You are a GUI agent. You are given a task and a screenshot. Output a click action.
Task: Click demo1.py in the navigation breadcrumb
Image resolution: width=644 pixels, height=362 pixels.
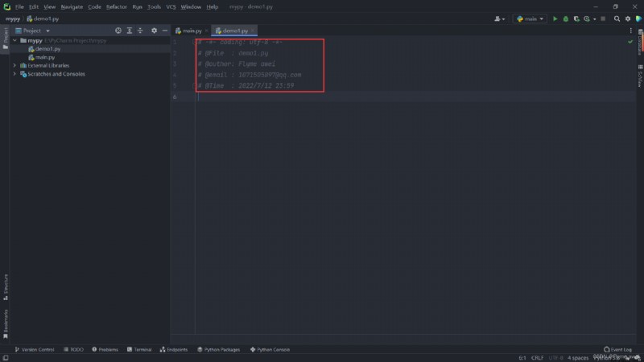point(43,19)
